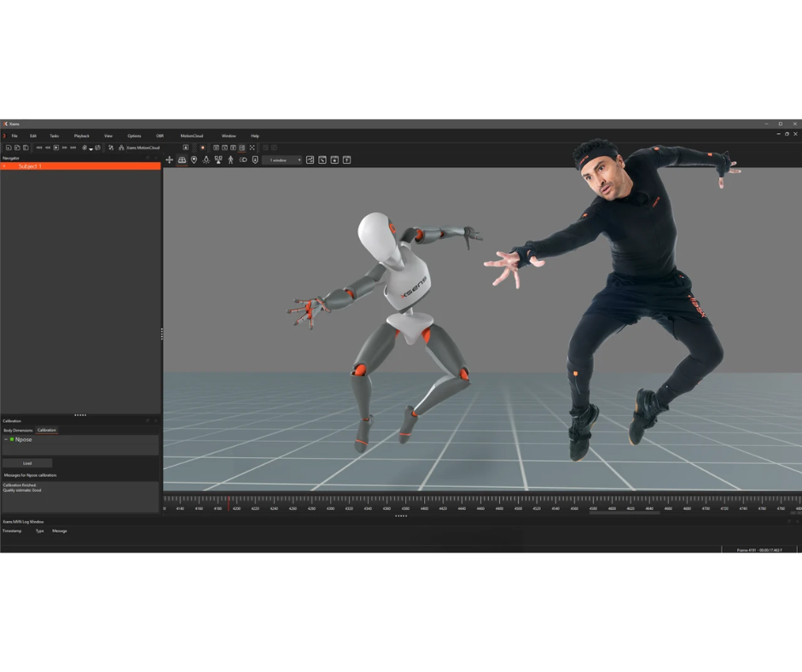802x672 pixels.
Task: Expand the Subject 1 item in Navigator
Action: [5, 166]
